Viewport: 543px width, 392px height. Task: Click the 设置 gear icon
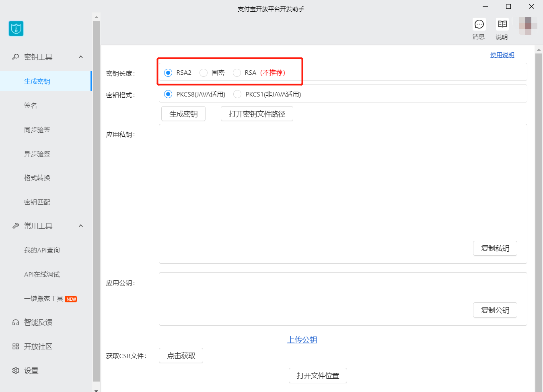pos(16,370)
